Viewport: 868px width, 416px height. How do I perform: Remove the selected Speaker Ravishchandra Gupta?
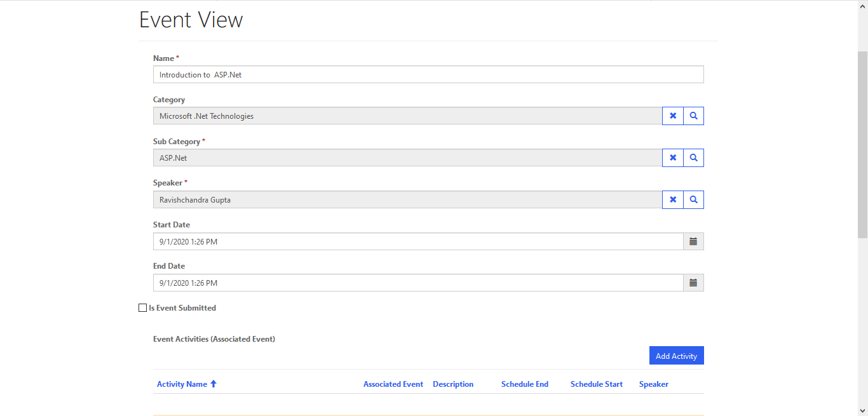(672, 199)
